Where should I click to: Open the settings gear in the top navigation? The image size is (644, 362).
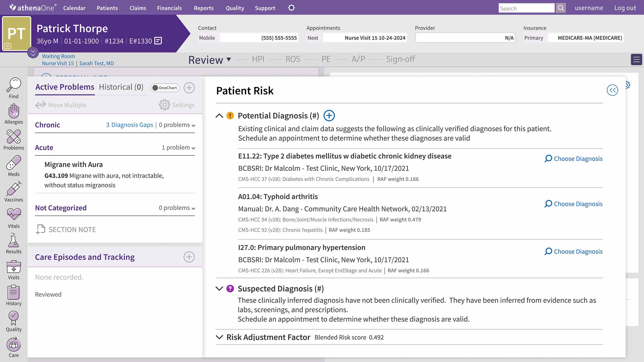[x=291, y=8]
